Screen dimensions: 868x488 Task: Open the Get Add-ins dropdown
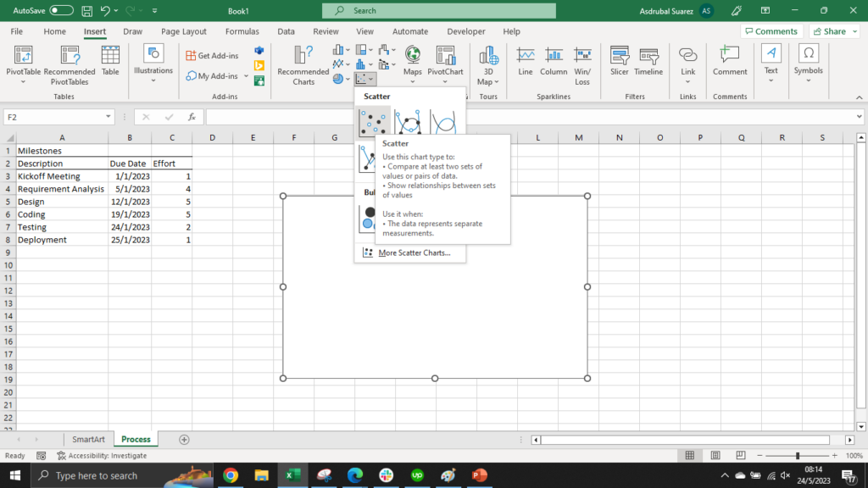212,54
